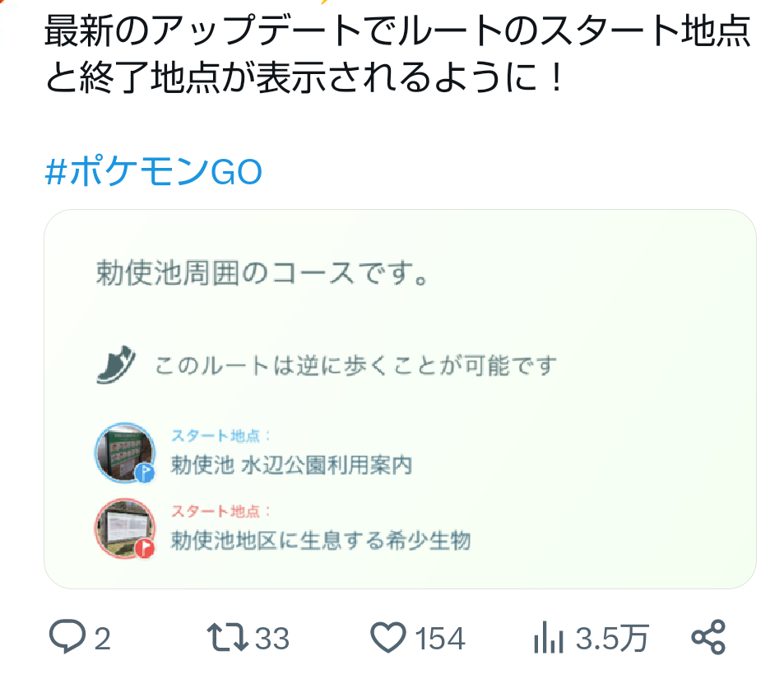Open the reply speech bubble icon

67,636
